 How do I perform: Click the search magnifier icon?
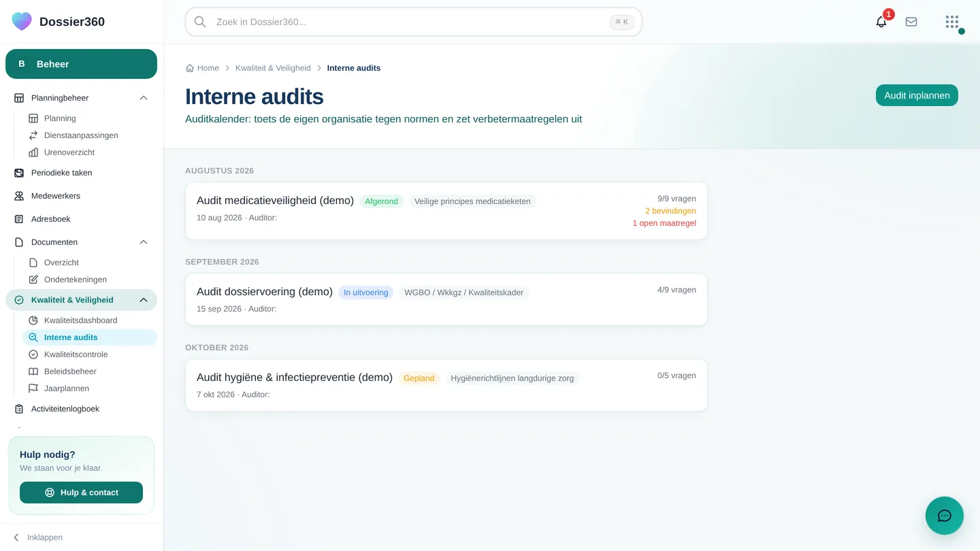click(x=200, y=22)
